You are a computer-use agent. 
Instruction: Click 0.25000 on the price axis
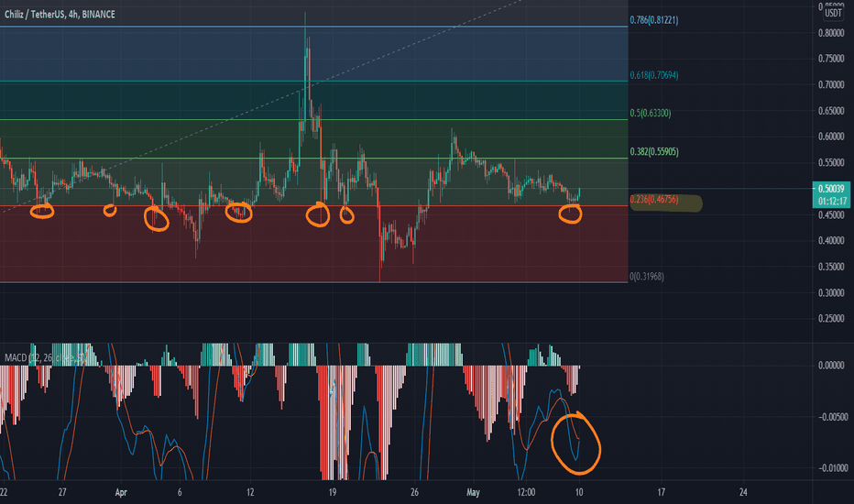click(x=831, y=319)
